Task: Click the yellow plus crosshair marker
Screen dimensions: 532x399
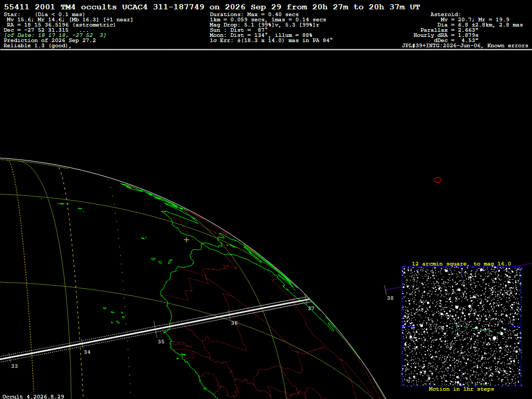Action: point(187,240)
